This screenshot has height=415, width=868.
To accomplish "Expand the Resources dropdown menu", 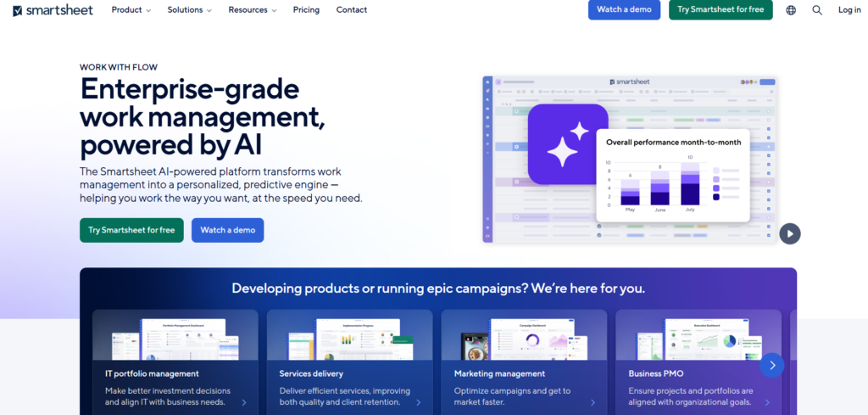I will 253,10.
